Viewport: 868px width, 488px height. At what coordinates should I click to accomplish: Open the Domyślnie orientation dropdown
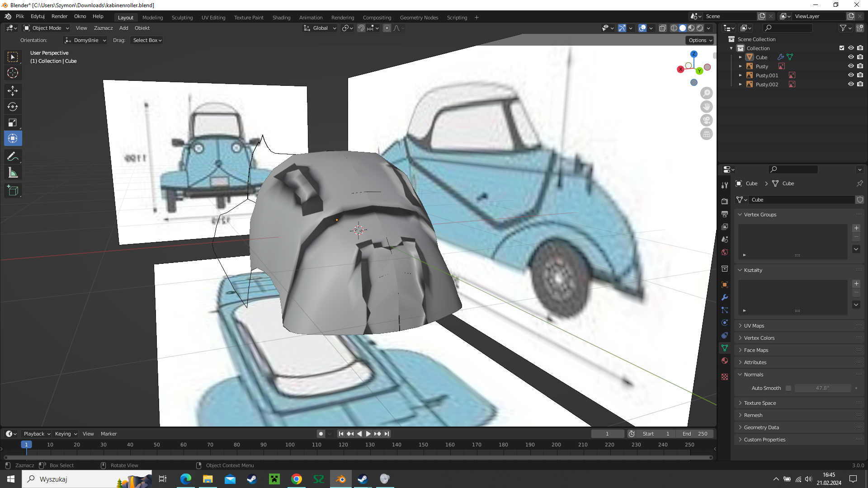tap(85, 40)
